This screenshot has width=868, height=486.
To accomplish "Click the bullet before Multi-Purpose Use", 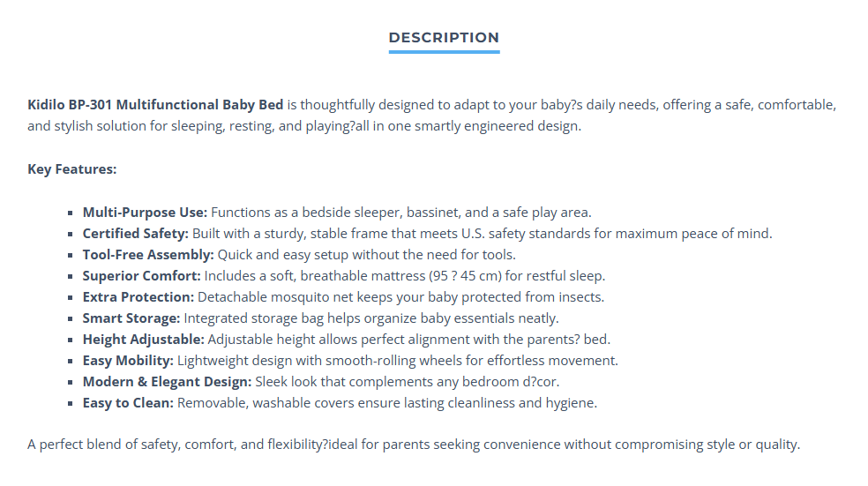I will click(71, 213).
